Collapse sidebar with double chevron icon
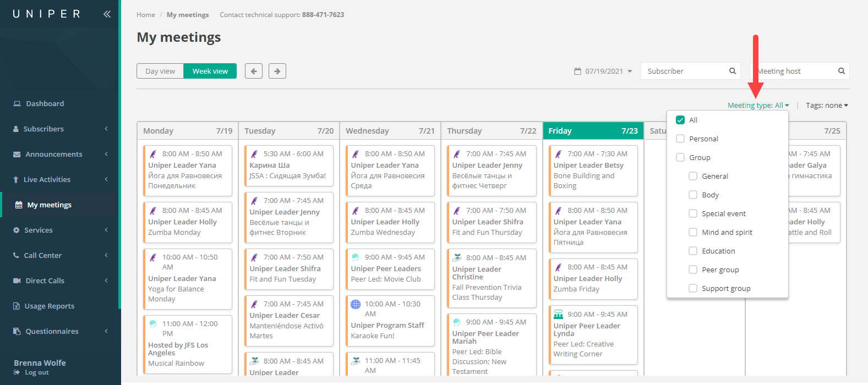 point(107,14)
